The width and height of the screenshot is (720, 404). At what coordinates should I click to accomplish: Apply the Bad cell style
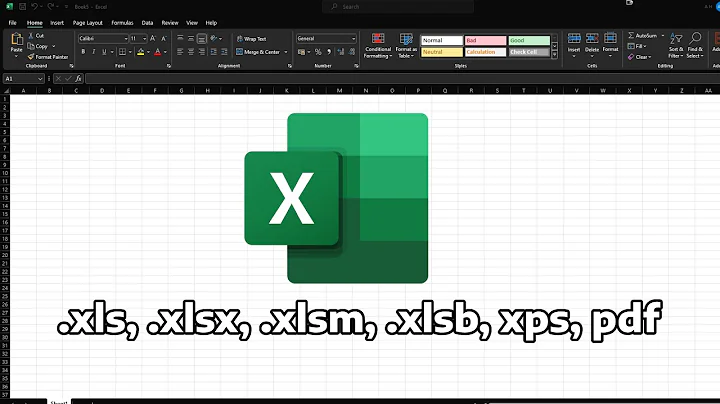(485, 40)
